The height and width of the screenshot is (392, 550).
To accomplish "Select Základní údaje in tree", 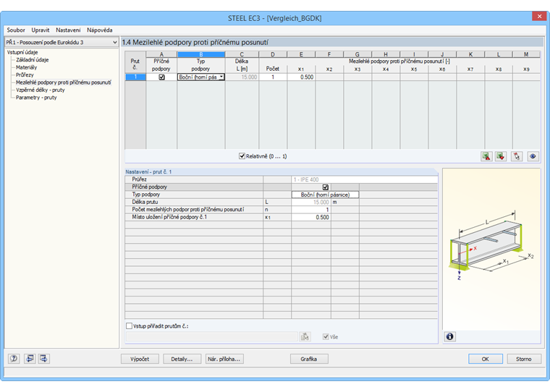I will [x=33, y=60].
